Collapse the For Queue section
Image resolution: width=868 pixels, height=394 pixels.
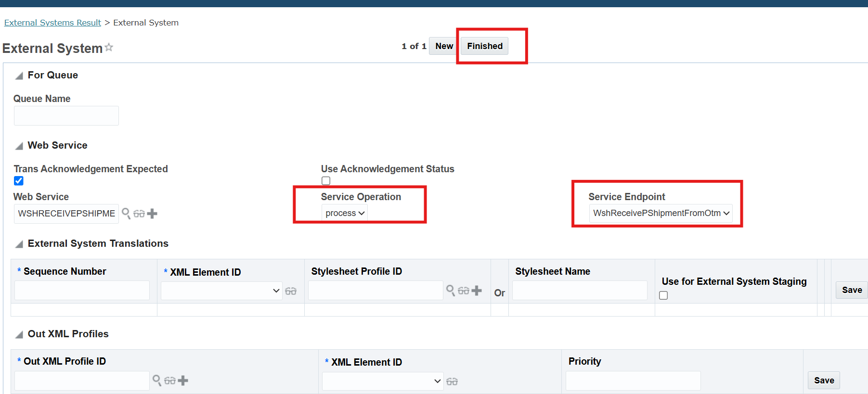pos(19,76)
